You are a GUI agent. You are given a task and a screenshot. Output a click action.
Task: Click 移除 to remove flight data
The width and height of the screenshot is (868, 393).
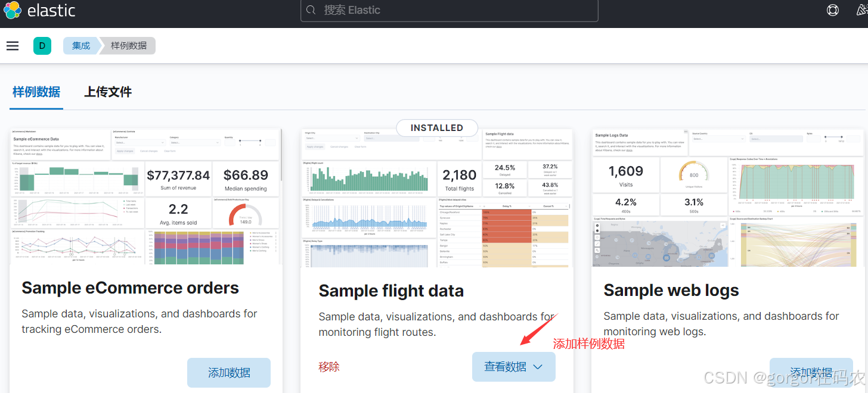click(x=329, y=367)
